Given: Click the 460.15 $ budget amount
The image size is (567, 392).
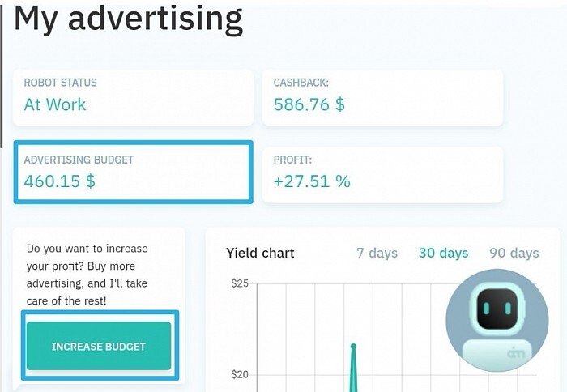Looking at the screenshot, I should click(60, 181).
